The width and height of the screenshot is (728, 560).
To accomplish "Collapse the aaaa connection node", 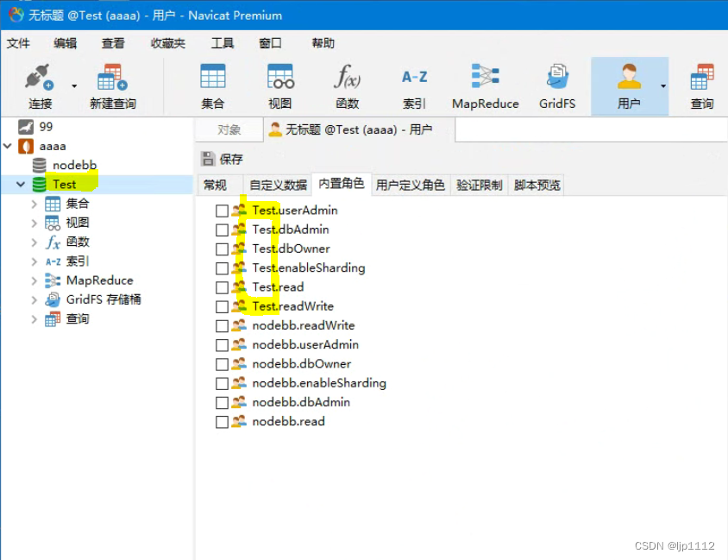I will pos(8,147).
